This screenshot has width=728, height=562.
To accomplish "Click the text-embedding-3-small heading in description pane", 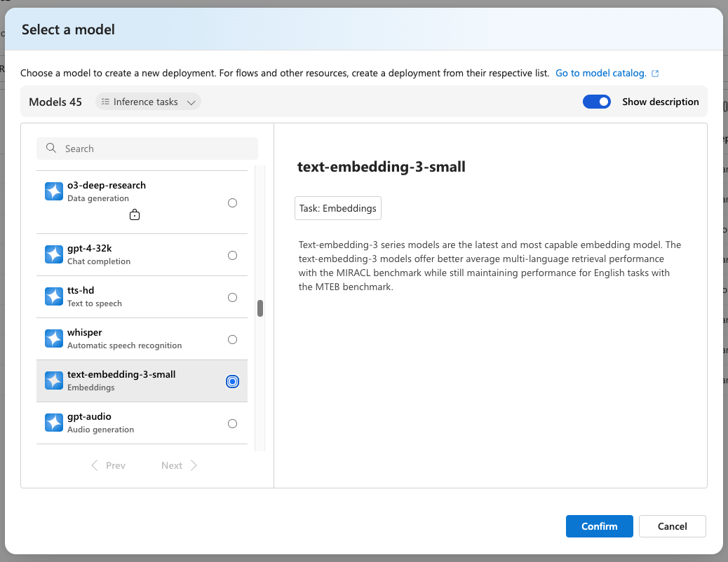I will (381, 167).
